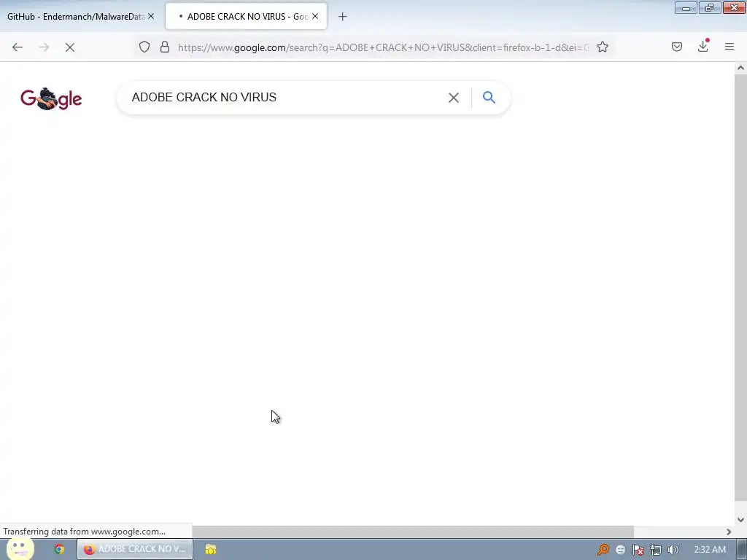Image resolution: width=747 pixels, height=560 pixels.
Task: Stop loading the page
Action: pos(70,47)
